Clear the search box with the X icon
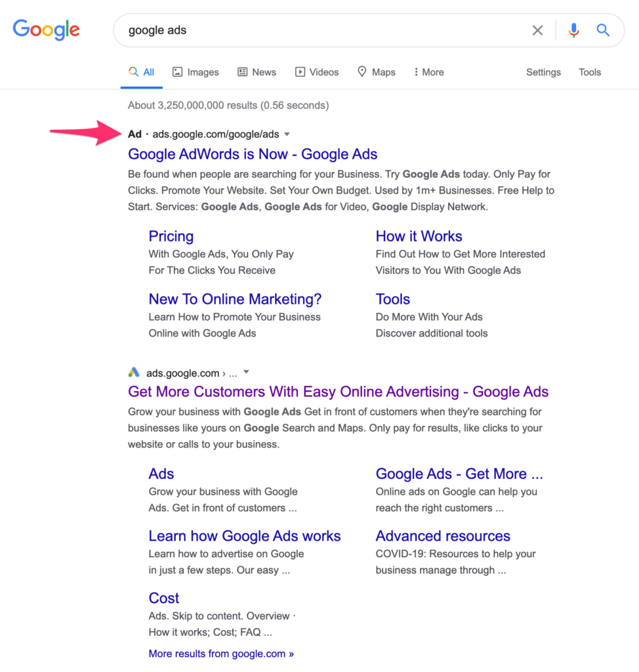 [x=537, y=30]
